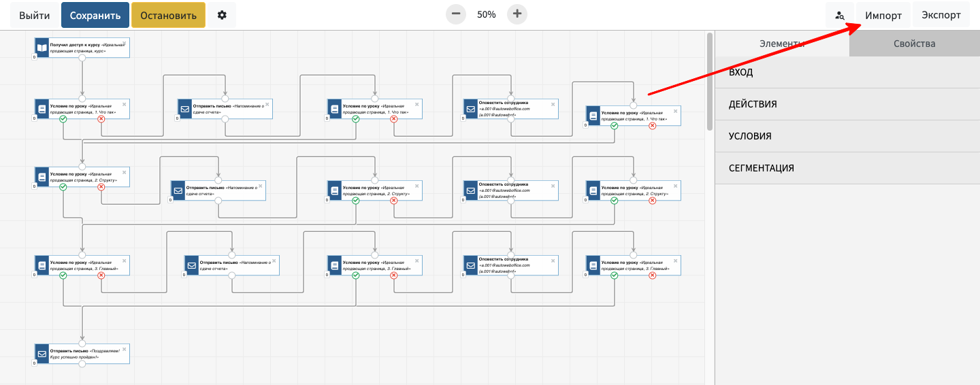Click book icon on Получил доступ к курсу node
Screen dimensions: 980x385
click(x=42, y=48)
